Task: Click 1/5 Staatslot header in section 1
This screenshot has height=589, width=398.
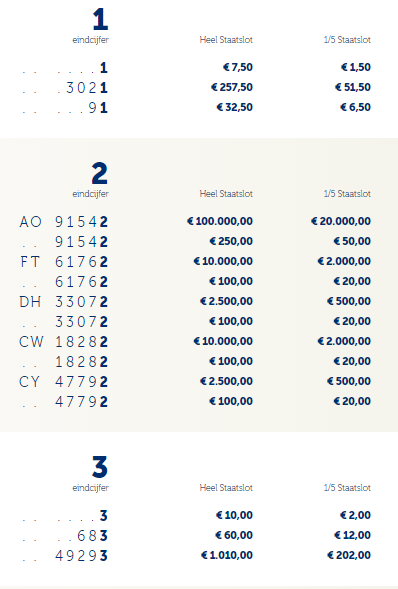Action: pyautogui.click(x=347, y=40)
